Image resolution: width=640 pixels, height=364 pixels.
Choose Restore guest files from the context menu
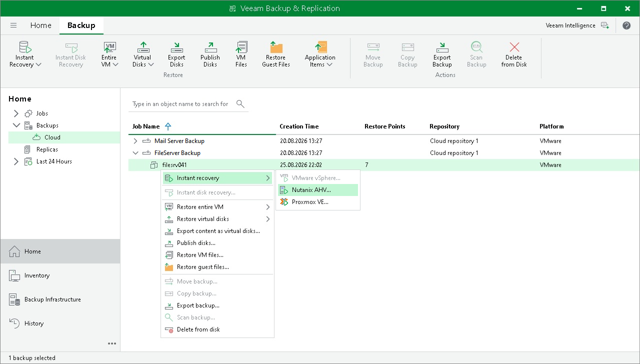point(217,267)
